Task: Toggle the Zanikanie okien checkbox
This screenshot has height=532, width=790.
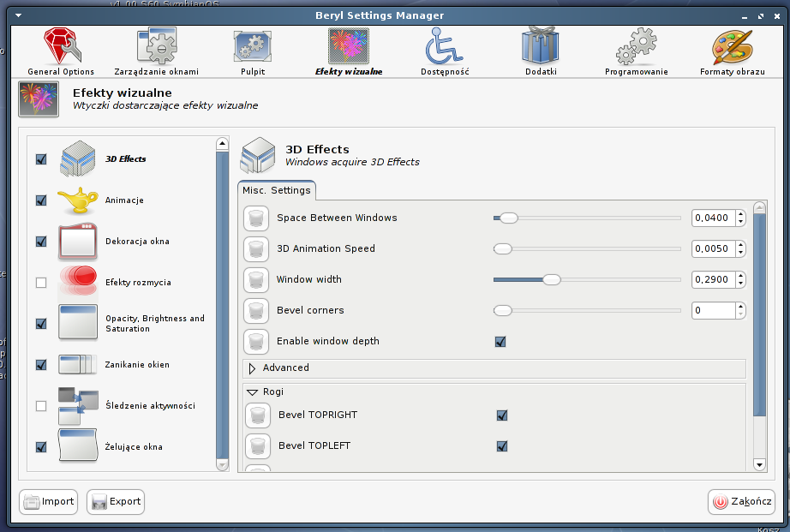Action: 41,365
